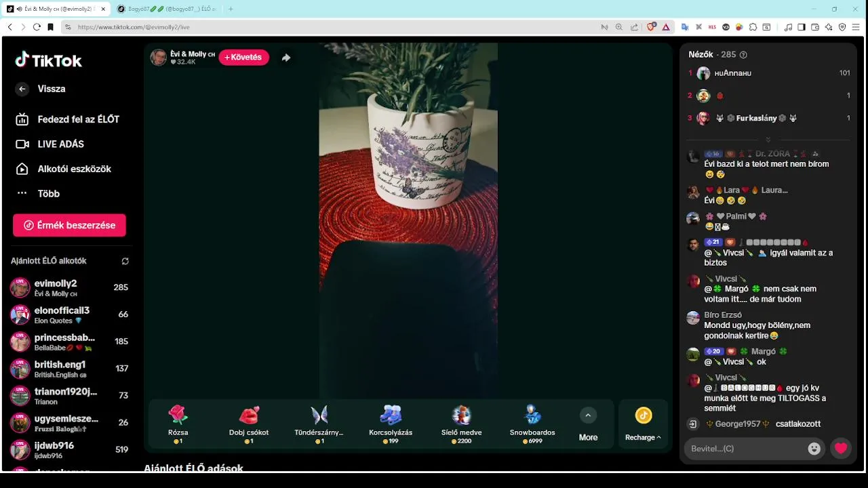Open browser hamburger menu
868x488 pixels.
(x=856, y=27)
